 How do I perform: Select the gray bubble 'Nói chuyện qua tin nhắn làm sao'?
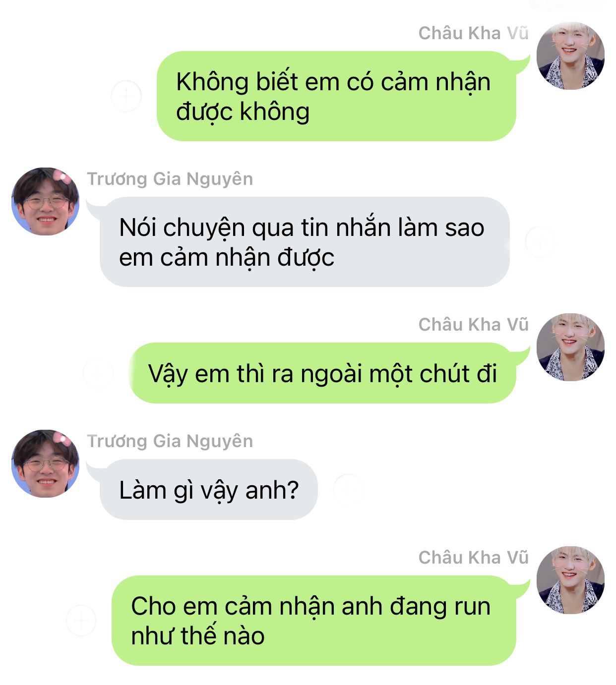305,242
